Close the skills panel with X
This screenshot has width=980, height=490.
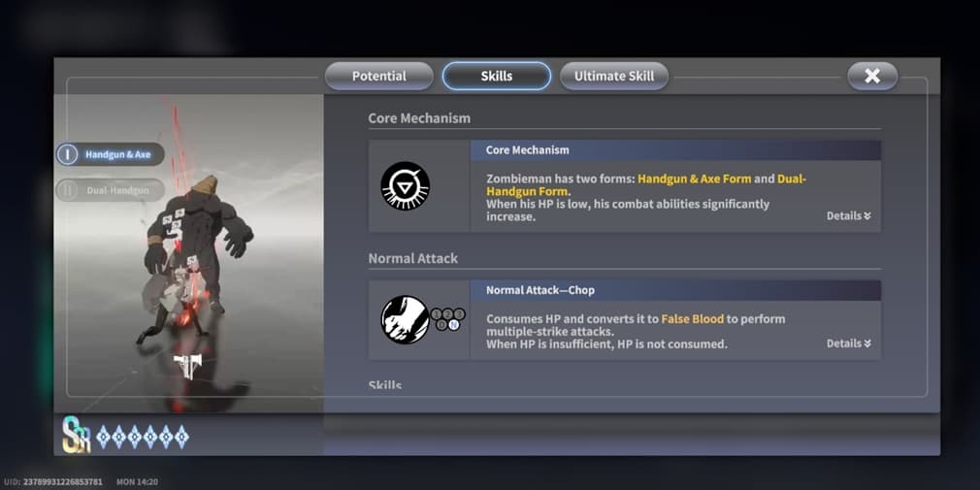[x=872, y=77]
